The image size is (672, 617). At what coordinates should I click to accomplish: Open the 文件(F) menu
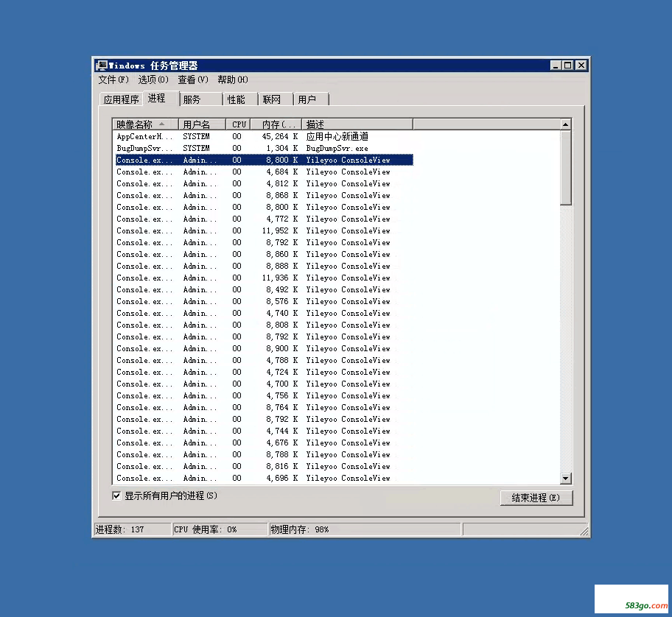[113, 80]
